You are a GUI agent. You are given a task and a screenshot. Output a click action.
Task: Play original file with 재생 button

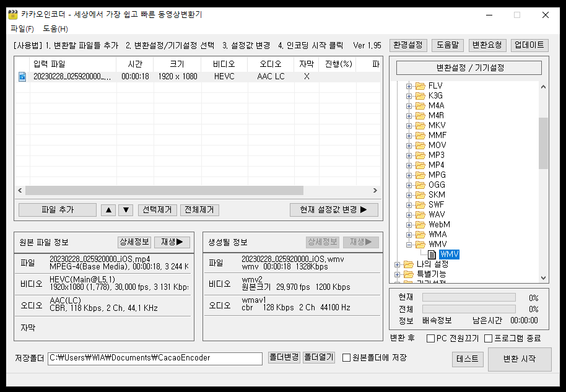(172, 242)
